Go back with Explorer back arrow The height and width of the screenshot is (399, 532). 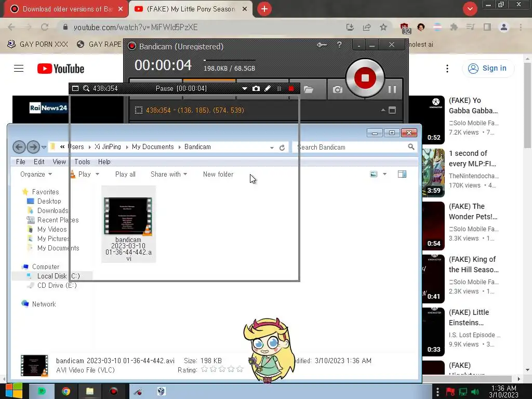tap(19, 147)
